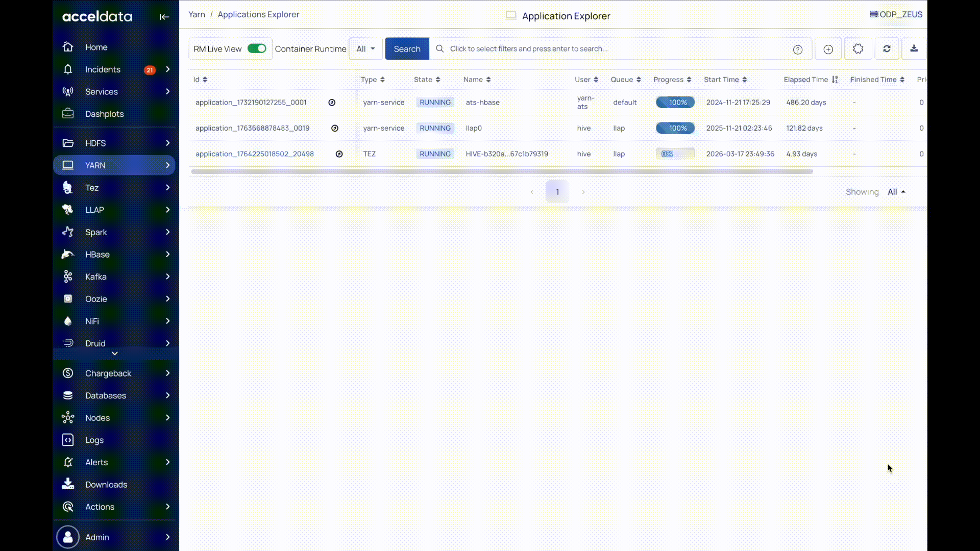Open the Showing All page-size dropdown

click(896, 192)
